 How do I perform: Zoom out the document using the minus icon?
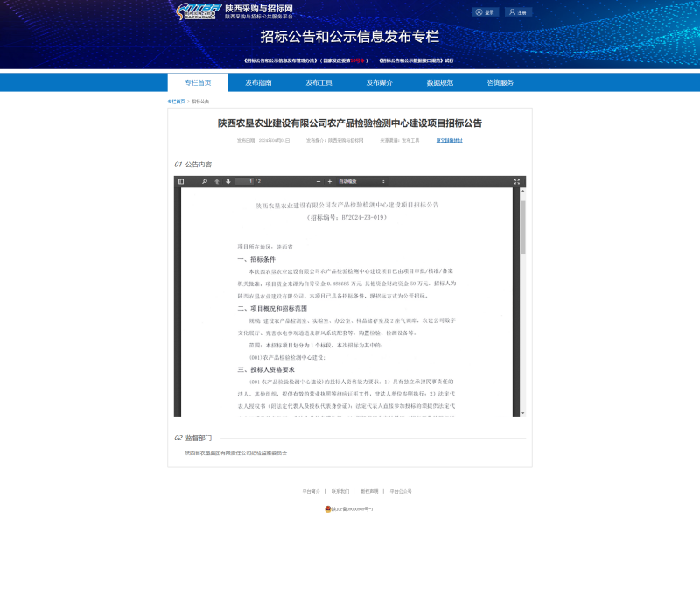coord(318,181)
